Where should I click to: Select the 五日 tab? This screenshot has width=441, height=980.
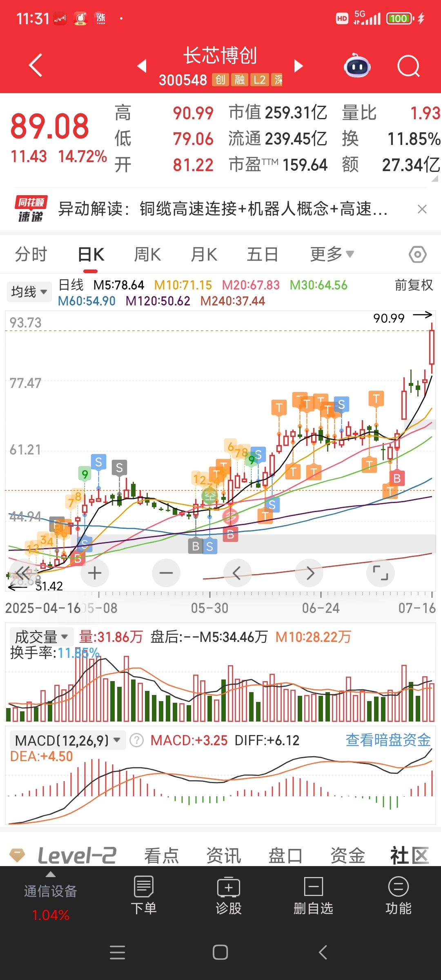(263, 254)
